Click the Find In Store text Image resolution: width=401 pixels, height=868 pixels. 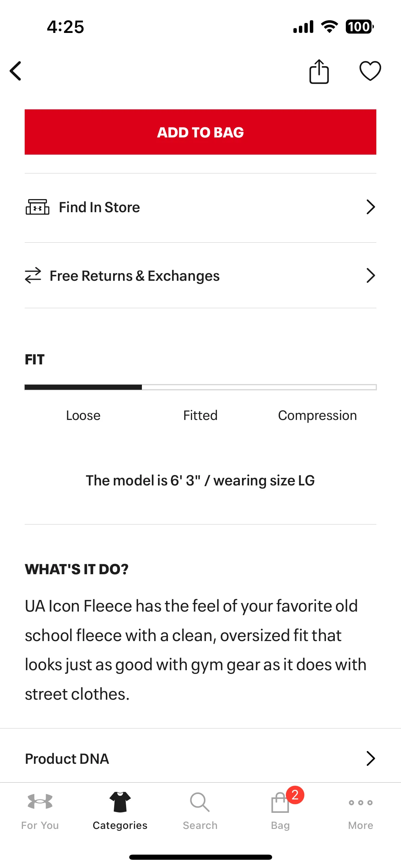(x=99, y=207)
